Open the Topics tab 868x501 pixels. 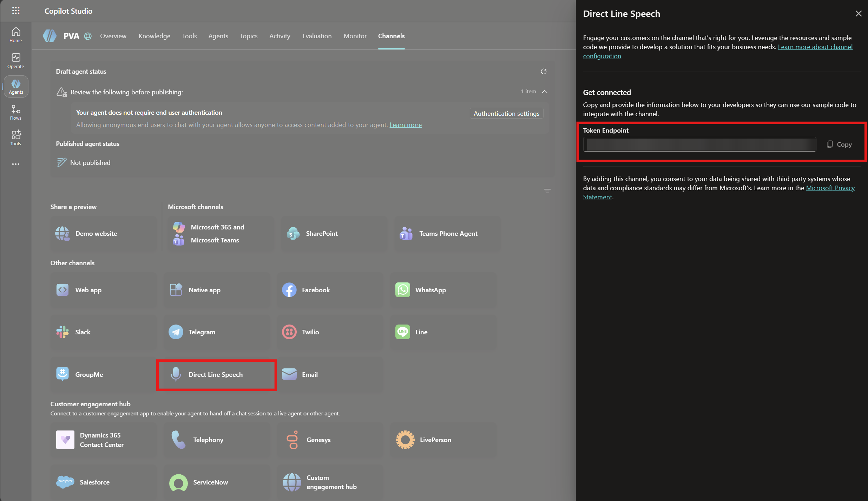click(249, 36)
